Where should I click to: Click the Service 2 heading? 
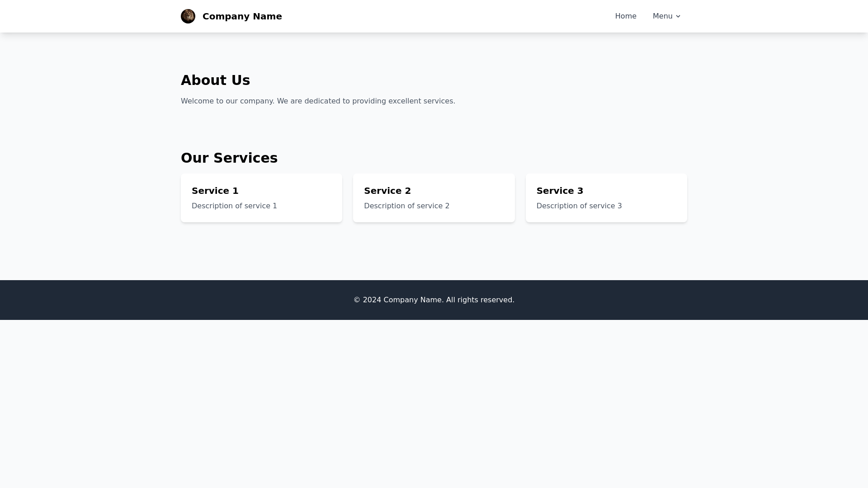point(387,191)
